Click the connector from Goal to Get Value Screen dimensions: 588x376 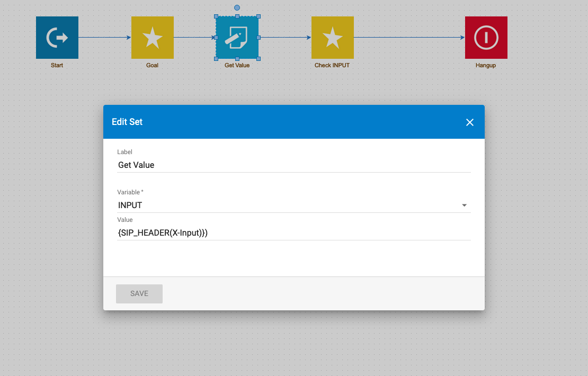(x=194, y=37)
